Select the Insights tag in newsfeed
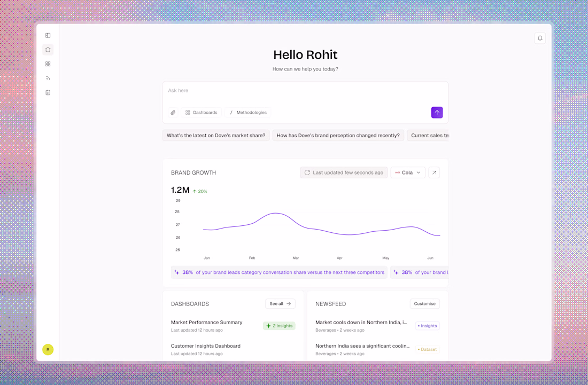This screenshot has width=588, height=385. tap(427, 326)
